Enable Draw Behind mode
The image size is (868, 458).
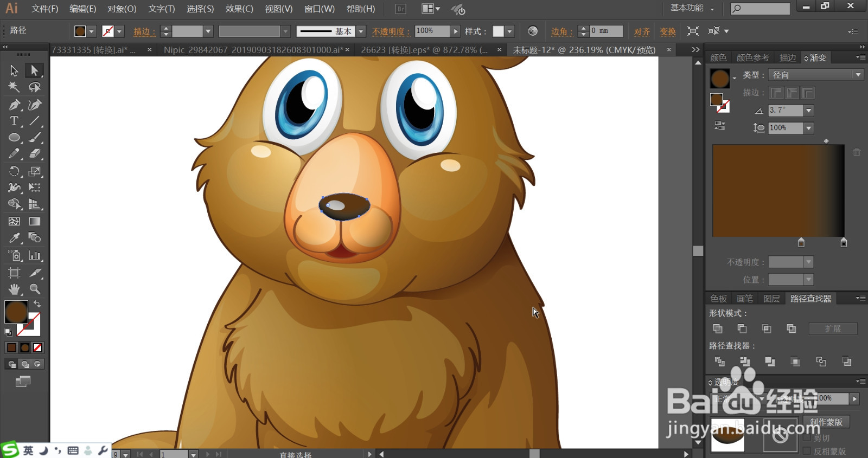click(x=24, y=364)
